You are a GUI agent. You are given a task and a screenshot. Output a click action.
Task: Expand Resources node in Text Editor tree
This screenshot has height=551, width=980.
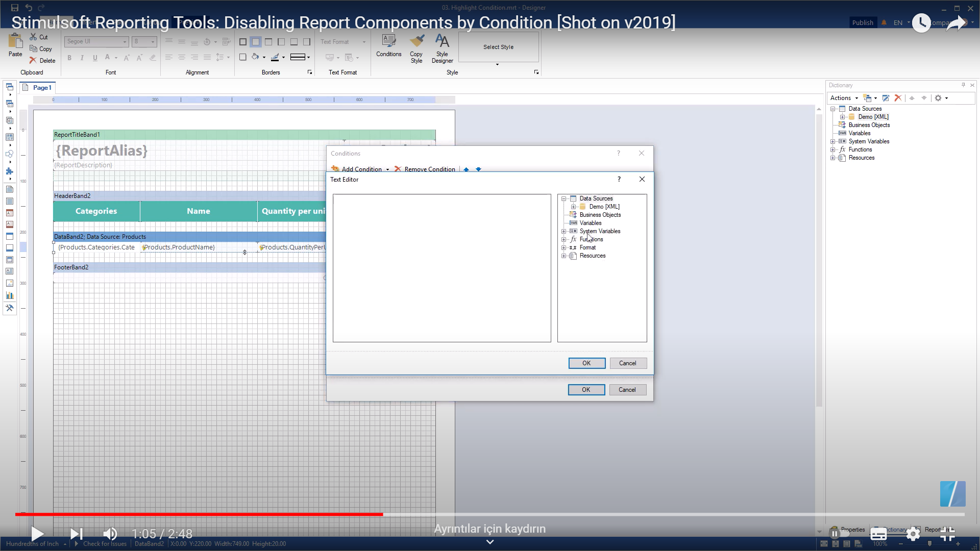click(563, 256)
